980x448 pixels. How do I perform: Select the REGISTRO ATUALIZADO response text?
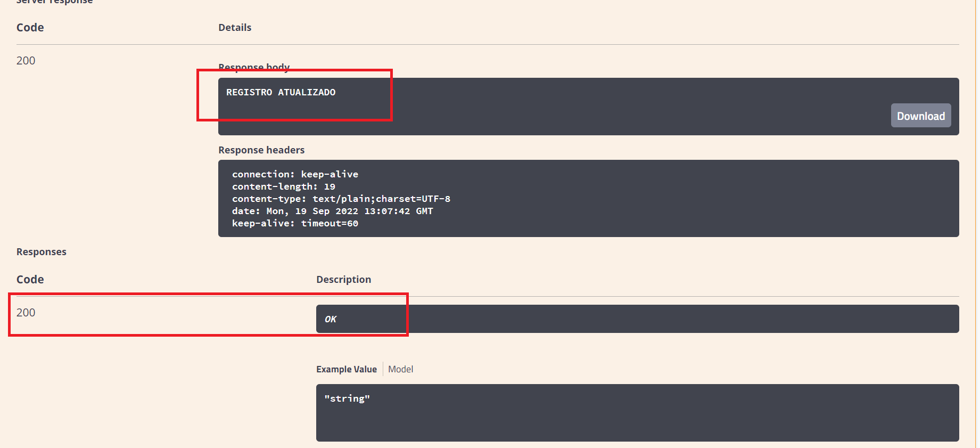click(x=281, y=92)
